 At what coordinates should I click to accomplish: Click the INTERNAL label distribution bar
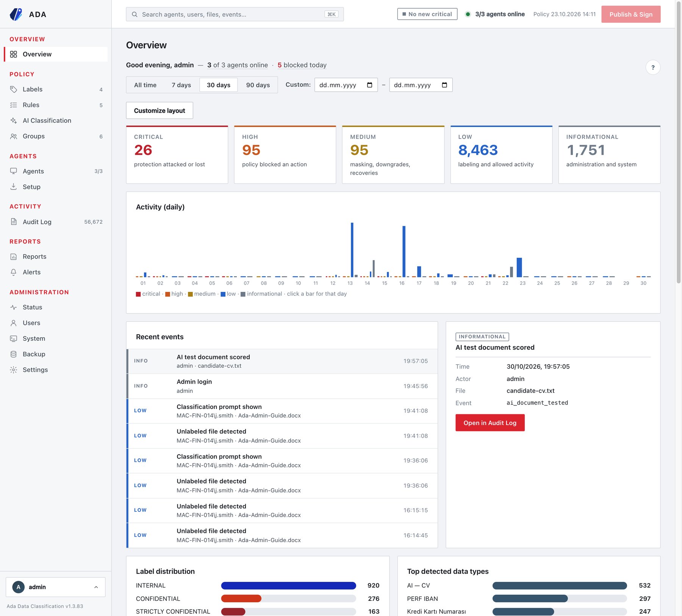[288, 586]
